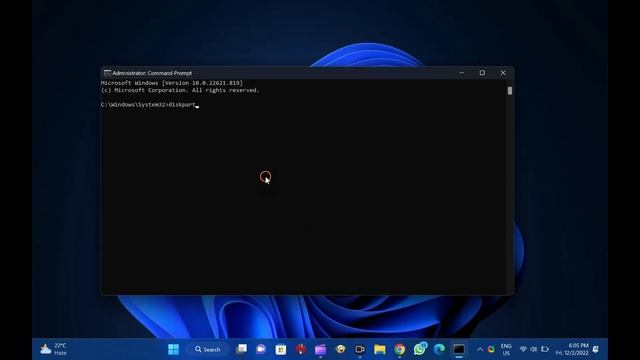Select Command Prompt taskbar icon
Image resolution: width=640 pixels, height=360 pixels.
[x=459, y=349]
